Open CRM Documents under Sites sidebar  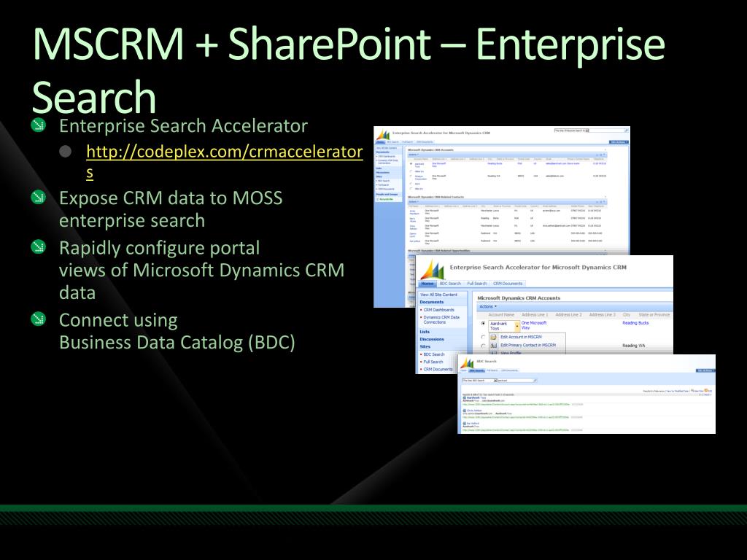[x=438, y=370]
